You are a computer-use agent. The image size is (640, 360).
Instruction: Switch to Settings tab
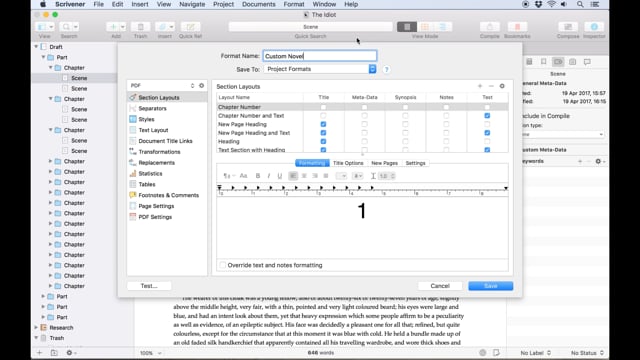pos(416,163)
